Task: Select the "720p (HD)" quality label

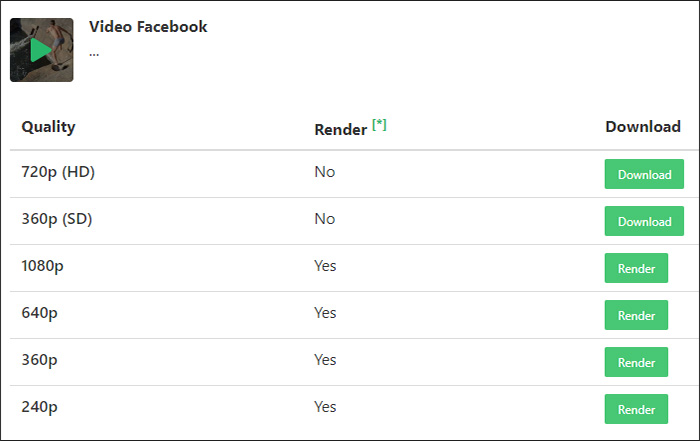Action: (58, 172)
